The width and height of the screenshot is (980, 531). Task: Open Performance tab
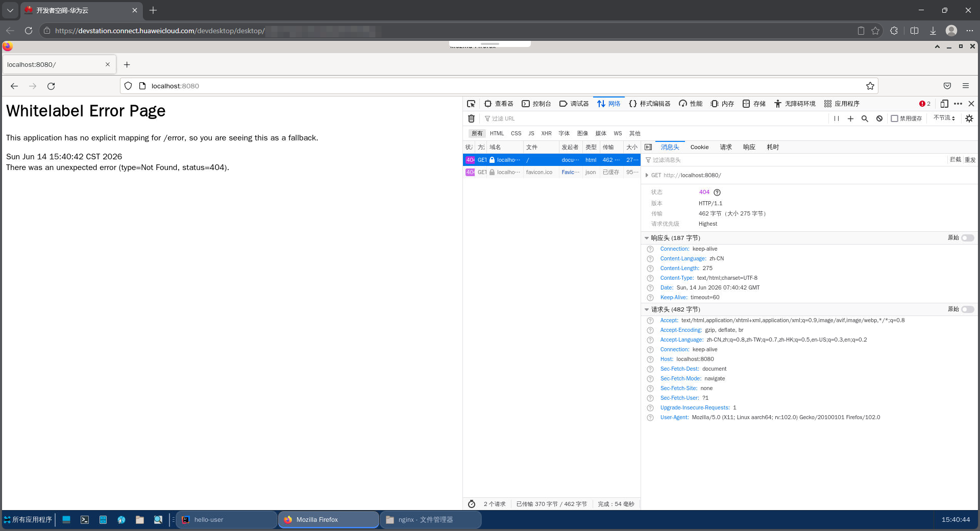691,104
